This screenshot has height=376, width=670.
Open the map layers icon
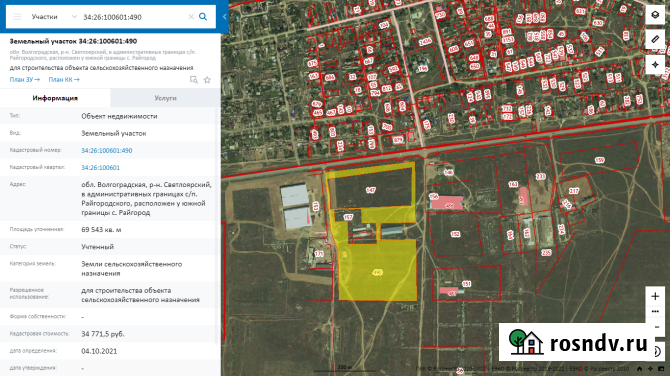pyautogui.click(x=655, y=15)
